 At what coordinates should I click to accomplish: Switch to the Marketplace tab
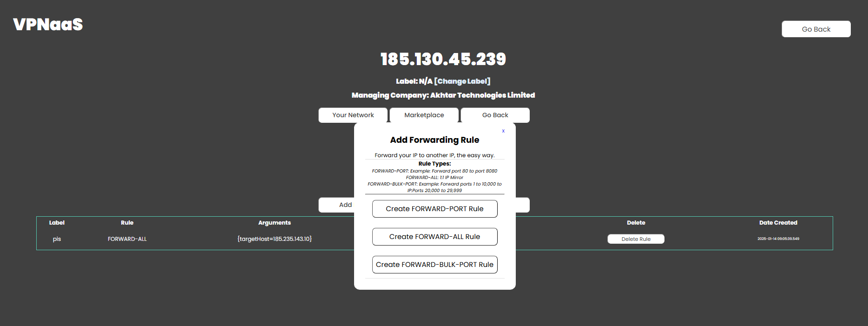click(424, 115)
